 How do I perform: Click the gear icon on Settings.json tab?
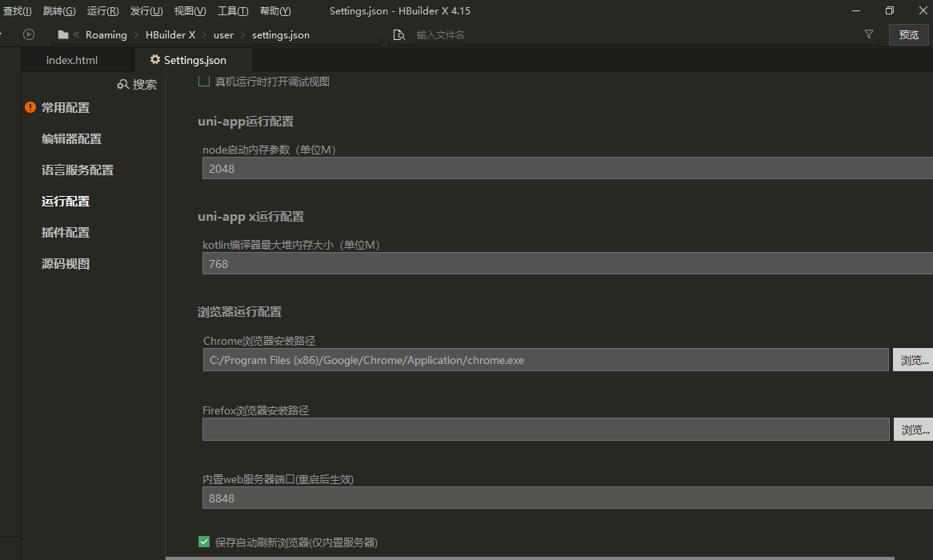tap(155, 59)
